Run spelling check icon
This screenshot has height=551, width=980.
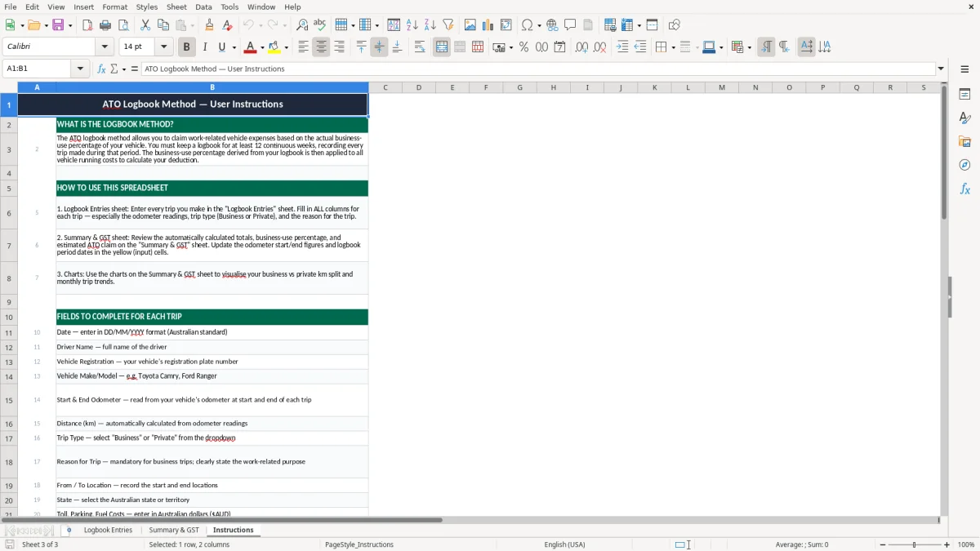(x=320, y=25)
